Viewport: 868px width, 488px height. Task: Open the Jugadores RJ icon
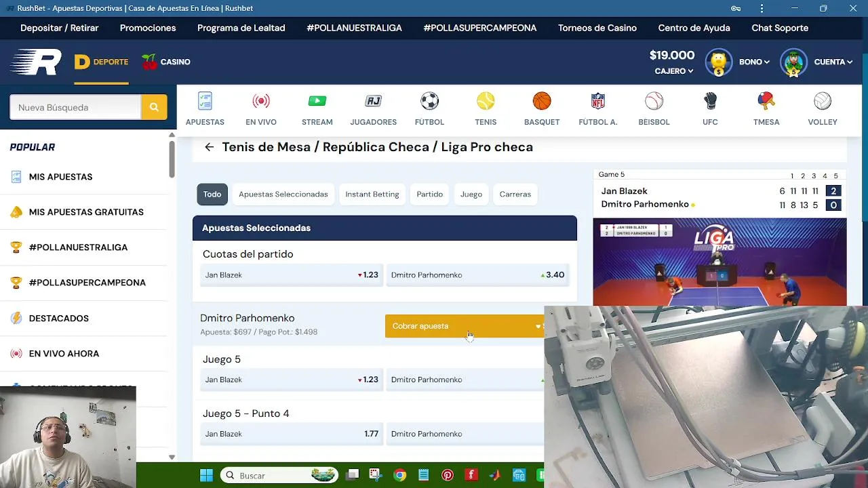click(373, 101)
